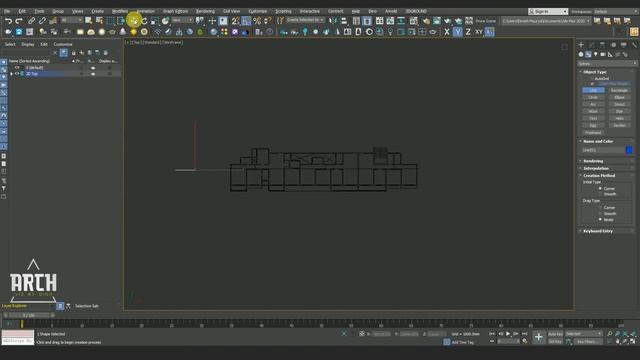Click the Freehand shape button
This screenshot has width=640, height=360.
coord(593,132)
